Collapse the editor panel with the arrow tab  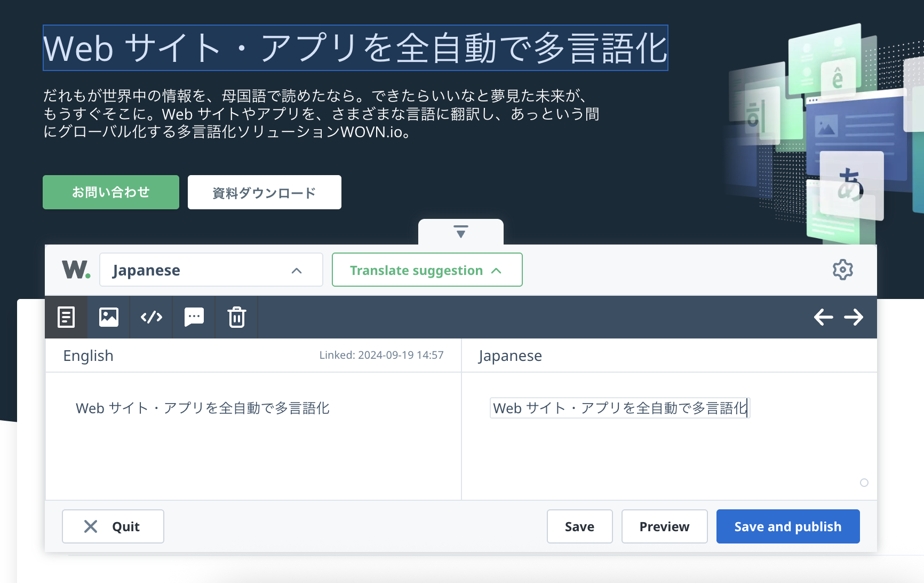(x=461, y=232)
